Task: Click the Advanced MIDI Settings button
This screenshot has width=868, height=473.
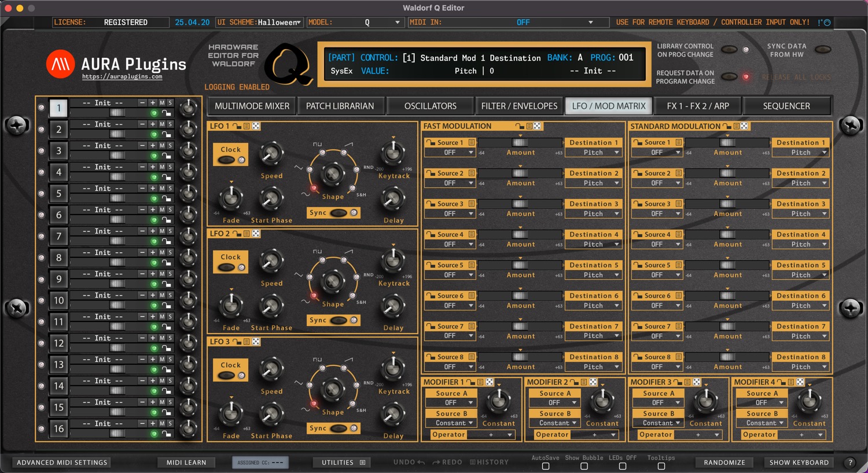Action: [62, 463]
